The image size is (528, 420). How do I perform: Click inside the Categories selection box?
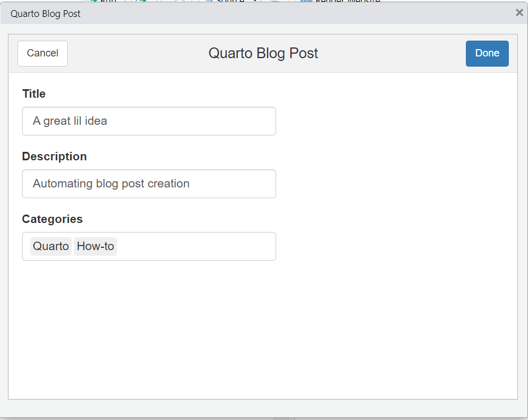tap(149, 246)
